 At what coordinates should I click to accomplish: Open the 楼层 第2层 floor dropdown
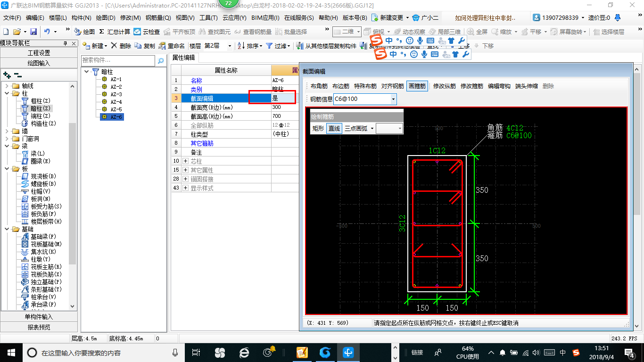[x=230, y=46]
